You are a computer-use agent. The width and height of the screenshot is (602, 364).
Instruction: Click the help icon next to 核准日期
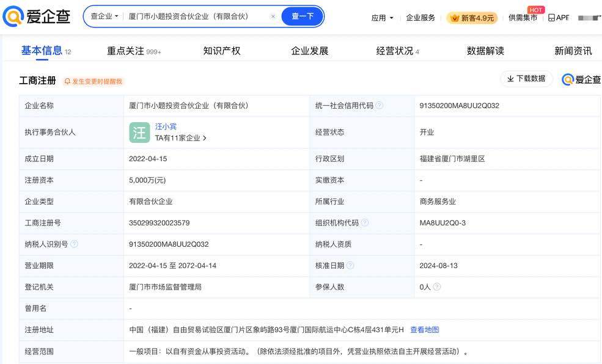(x=350, y=266)
